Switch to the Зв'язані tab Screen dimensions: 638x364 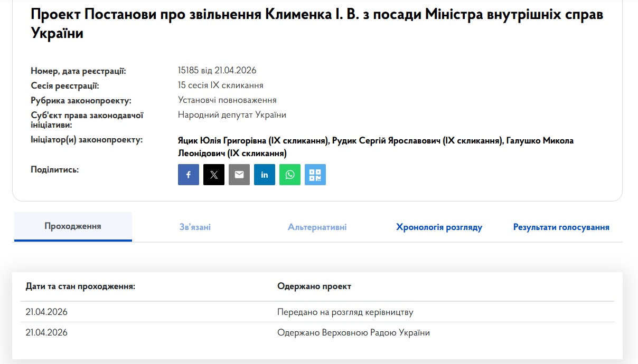coord(195,227)
